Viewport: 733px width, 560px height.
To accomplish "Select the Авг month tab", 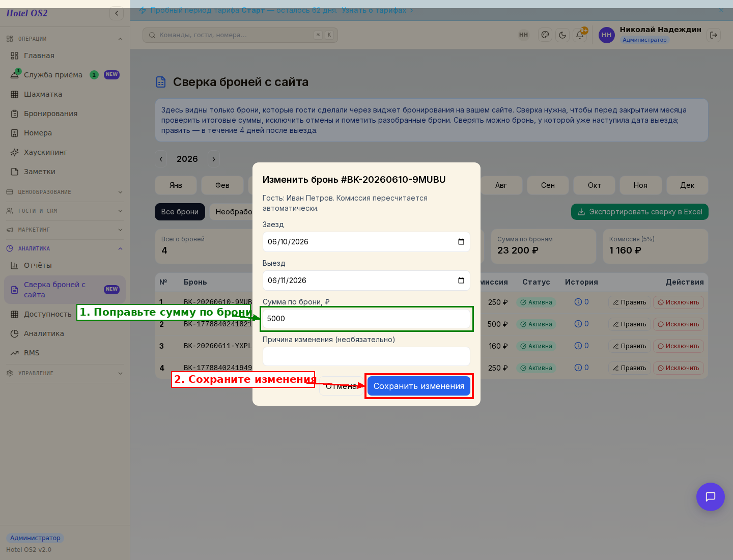I will tap(501, 185).
